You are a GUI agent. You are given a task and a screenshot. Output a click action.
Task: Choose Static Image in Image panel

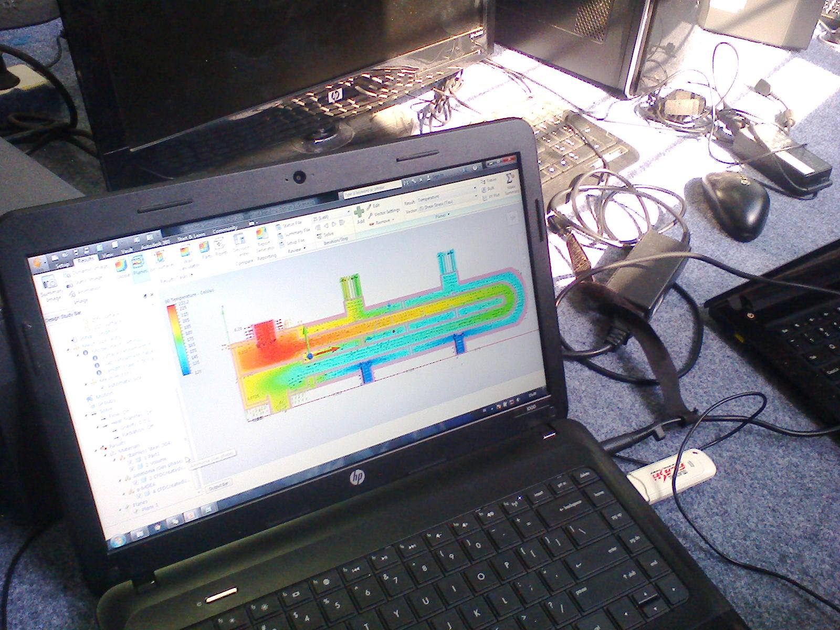tap(86, 281)
